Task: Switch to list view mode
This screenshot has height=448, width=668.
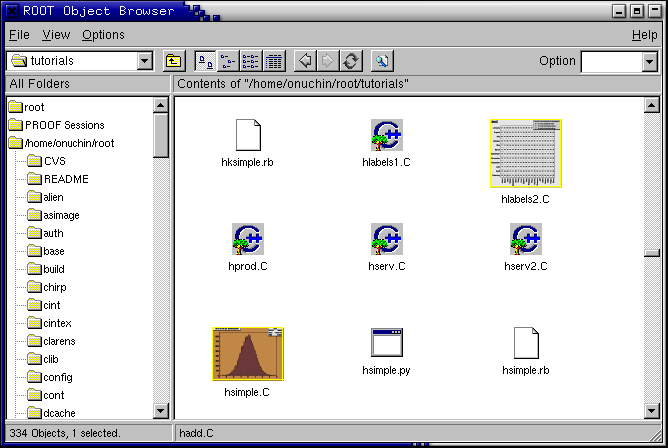Action: click(x=250, y=61)
